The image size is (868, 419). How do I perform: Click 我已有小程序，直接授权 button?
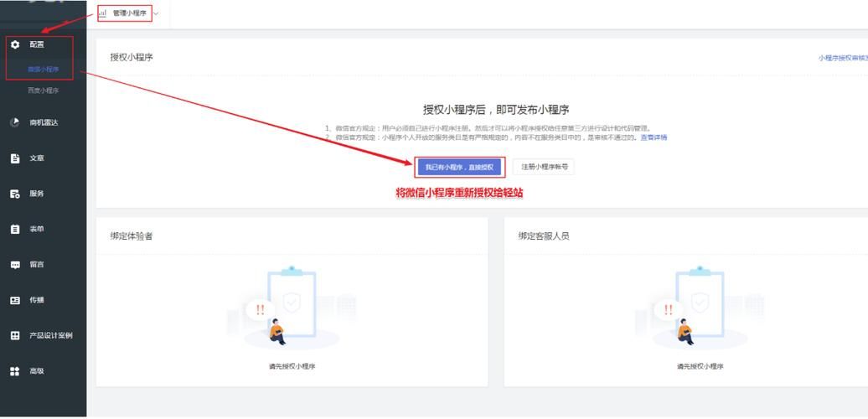[459, 167]
